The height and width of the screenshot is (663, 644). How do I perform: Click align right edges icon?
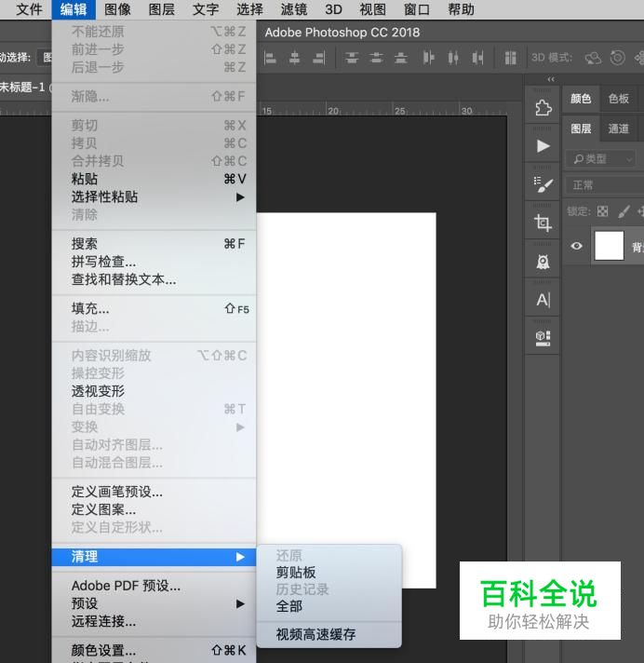tap(319, 58)
